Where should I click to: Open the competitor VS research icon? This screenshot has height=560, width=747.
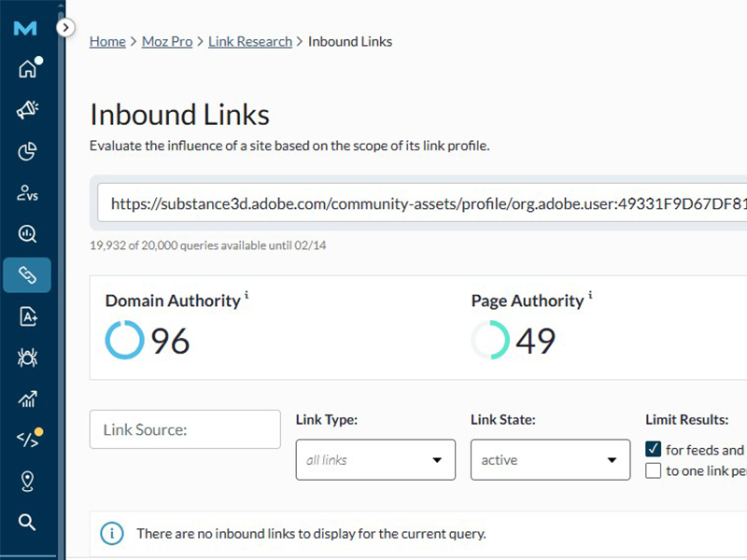coord(27,193)
